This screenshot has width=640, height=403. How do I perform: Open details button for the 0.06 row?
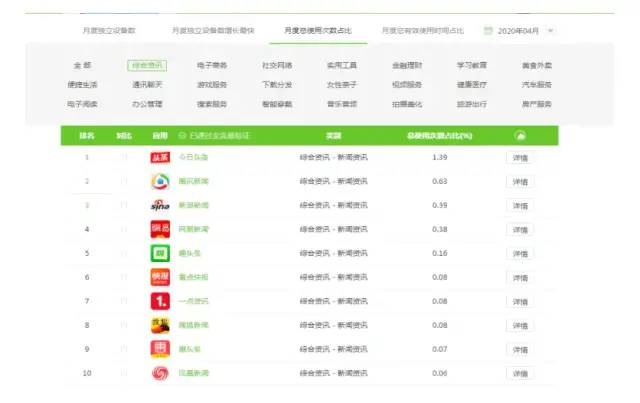tap(520, 374)
